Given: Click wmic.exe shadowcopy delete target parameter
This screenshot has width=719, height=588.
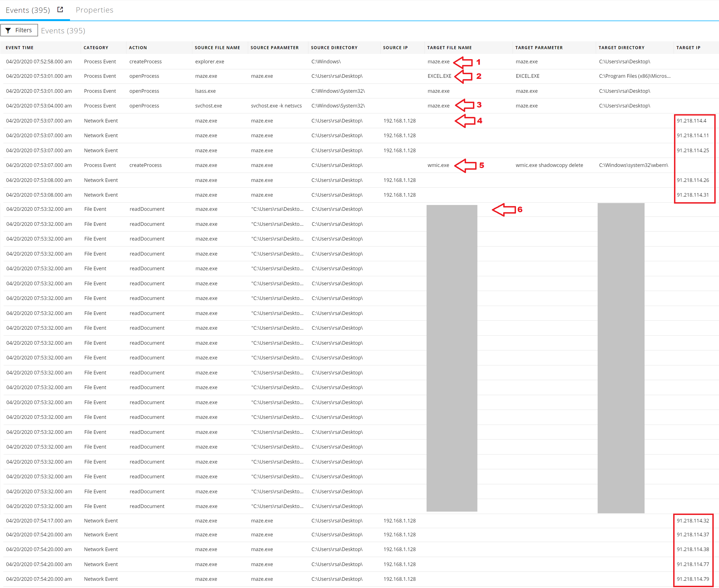Looking at the screenshot, I should pyautogui.click(x=549, y=165).
